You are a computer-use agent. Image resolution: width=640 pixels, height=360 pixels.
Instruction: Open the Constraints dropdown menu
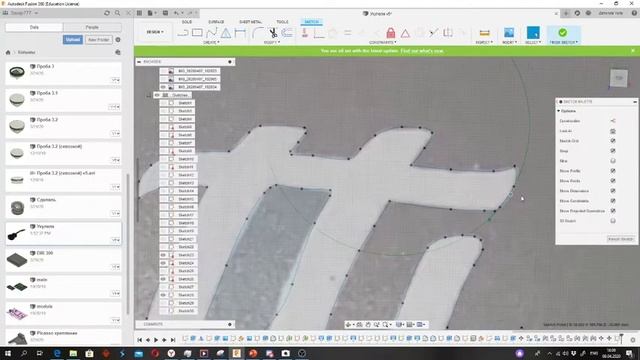[382, 42]
